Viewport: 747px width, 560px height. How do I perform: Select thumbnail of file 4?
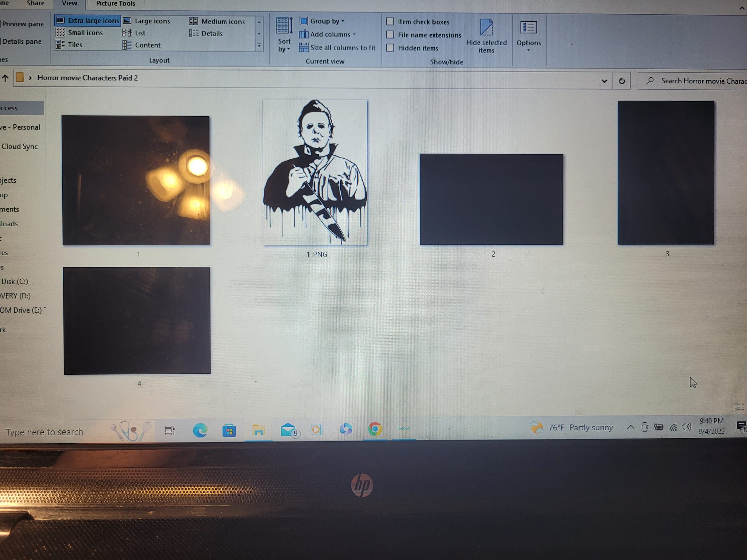click(137, 320)
